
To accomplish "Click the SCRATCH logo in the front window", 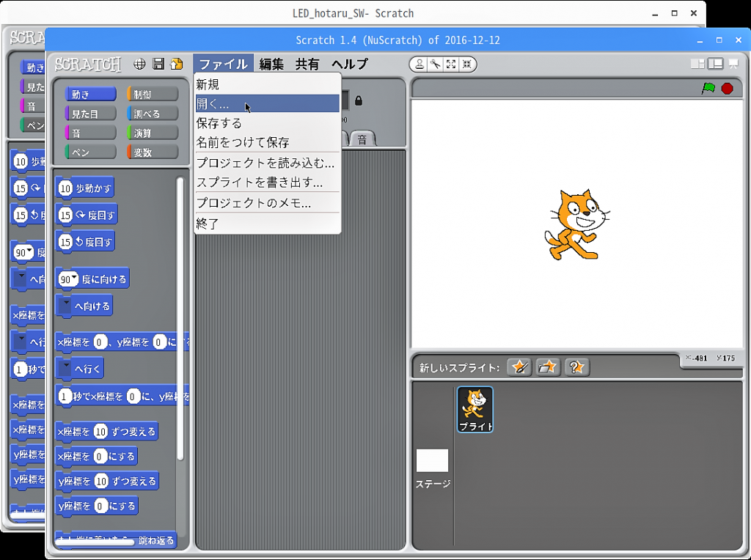I will (88, 65).
